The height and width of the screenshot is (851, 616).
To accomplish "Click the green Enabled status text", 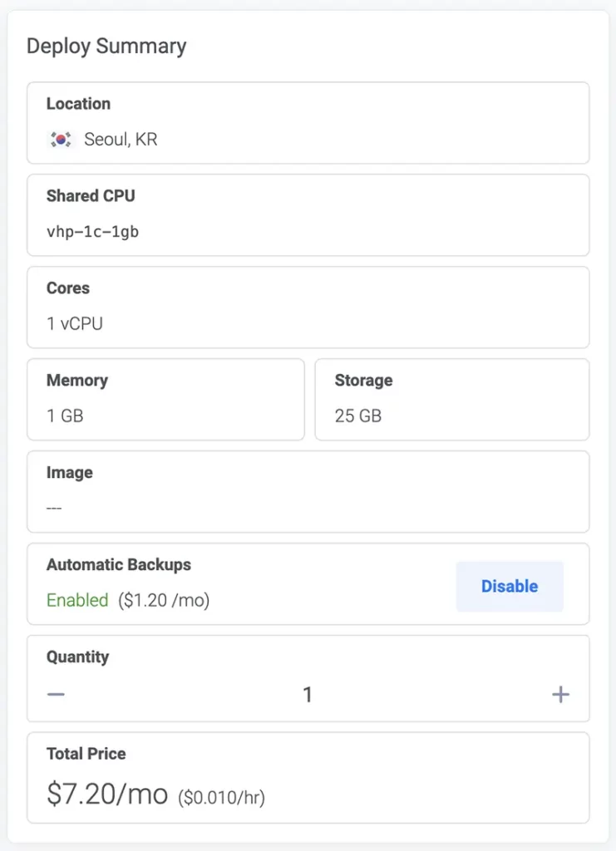I will 77,600.
